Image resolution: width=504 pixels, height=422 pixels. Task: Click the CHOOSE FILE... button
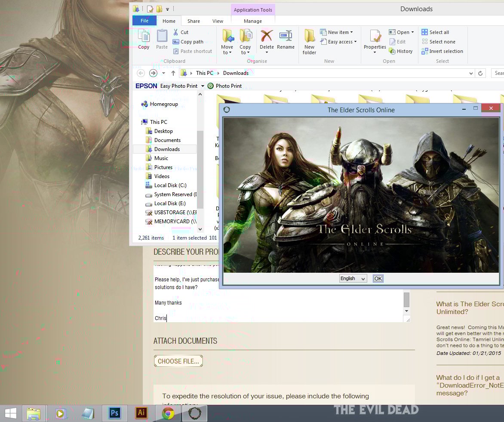click(x=178, y=361)
